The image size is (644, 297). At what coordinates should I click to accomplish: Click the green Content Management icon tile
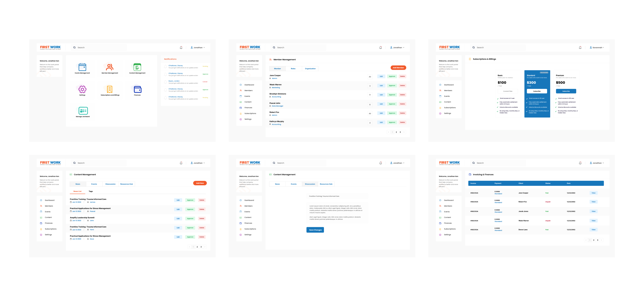[x=137, y=67]
